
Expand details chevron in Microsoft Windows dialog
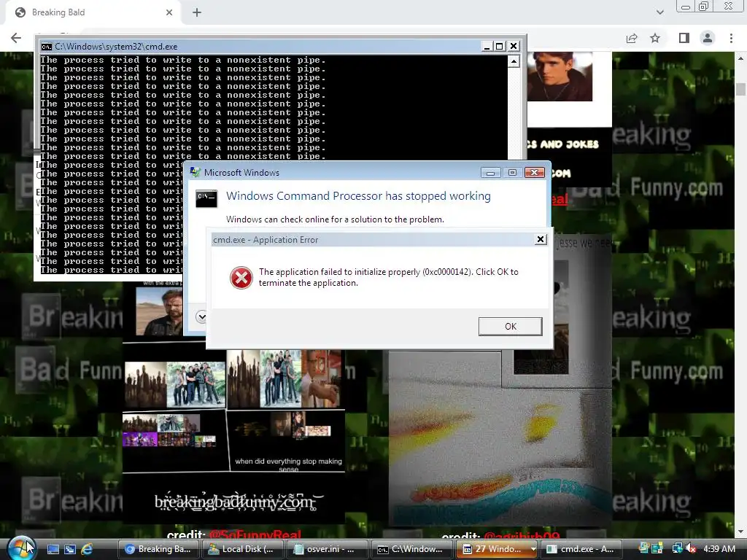pyautogui.click(x=201, y=316)
